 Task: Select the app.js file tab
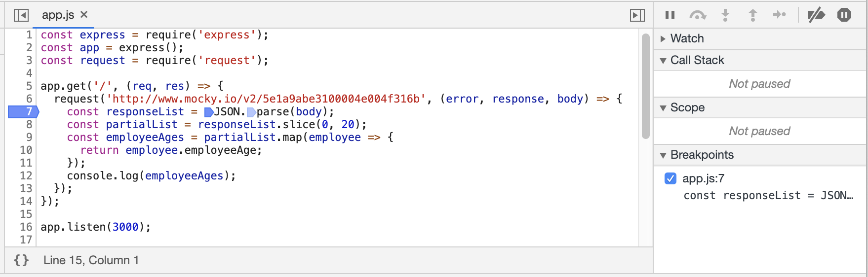point(58,15)
